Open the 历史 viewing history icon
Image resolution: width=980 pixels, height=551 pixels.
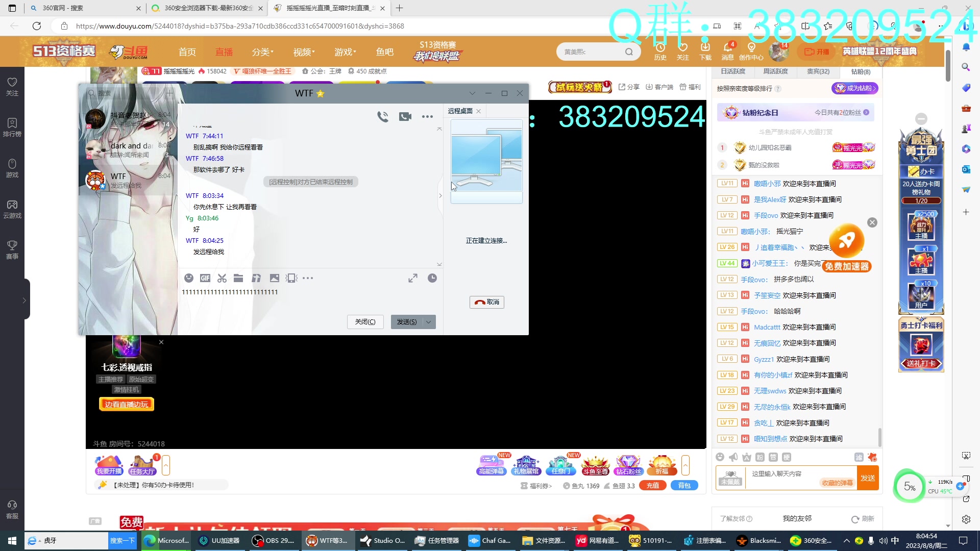click(660, 52)
